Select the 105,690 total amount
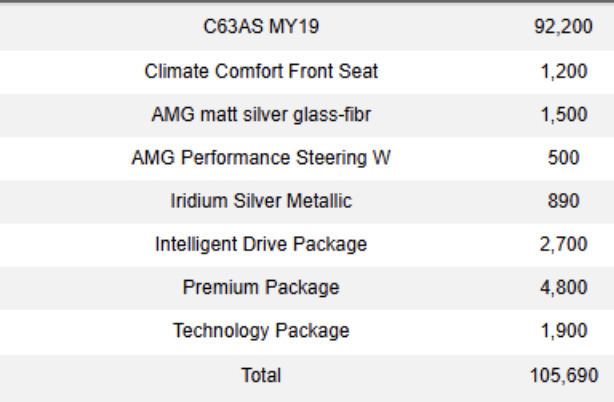The width and height of the screenshot is (614, 402). coord(563,375)
